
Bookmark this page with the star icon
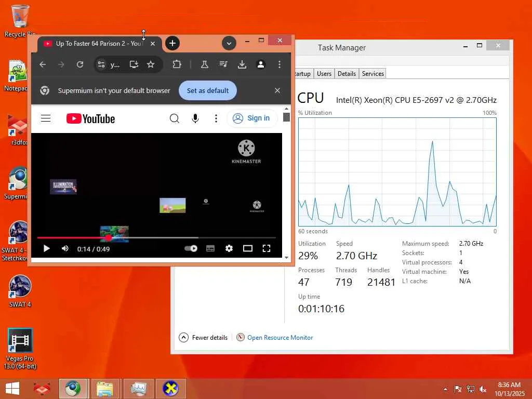click(151, 64)
